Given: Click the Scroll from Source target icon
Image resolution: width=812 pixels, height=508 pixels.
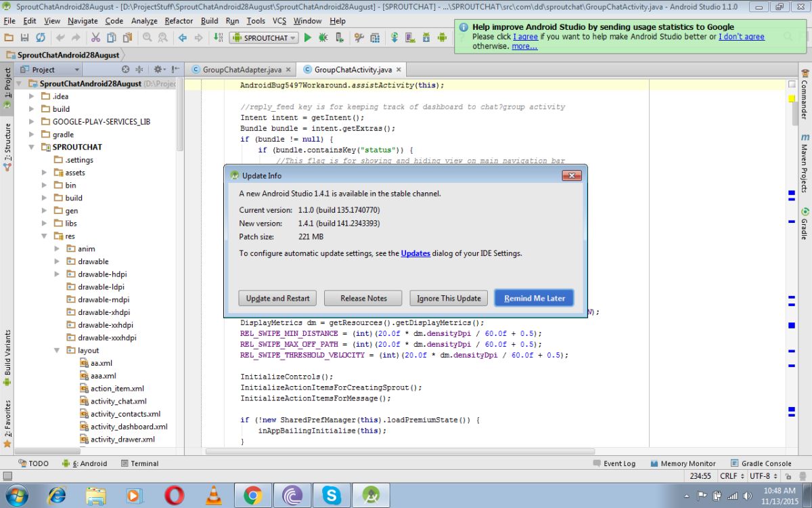Looking at the screenshot, I should pos(125,69).
